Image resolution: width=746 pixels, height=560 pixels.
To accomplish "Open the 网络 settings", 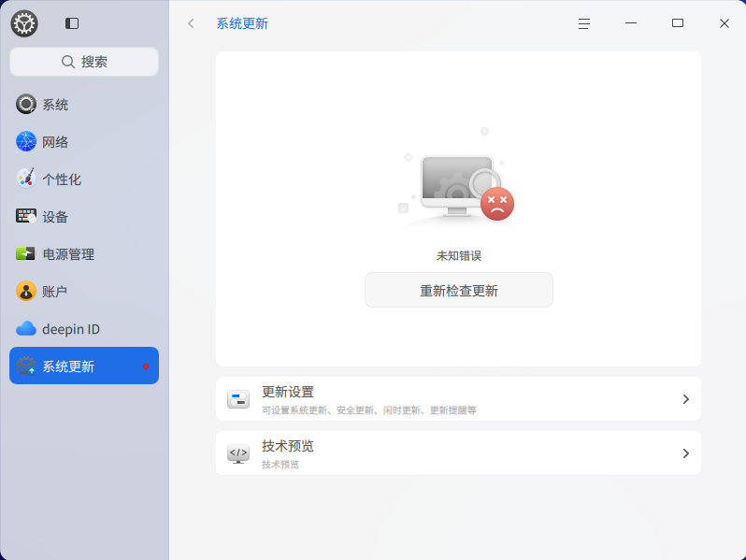I will [x=84, y=142].
